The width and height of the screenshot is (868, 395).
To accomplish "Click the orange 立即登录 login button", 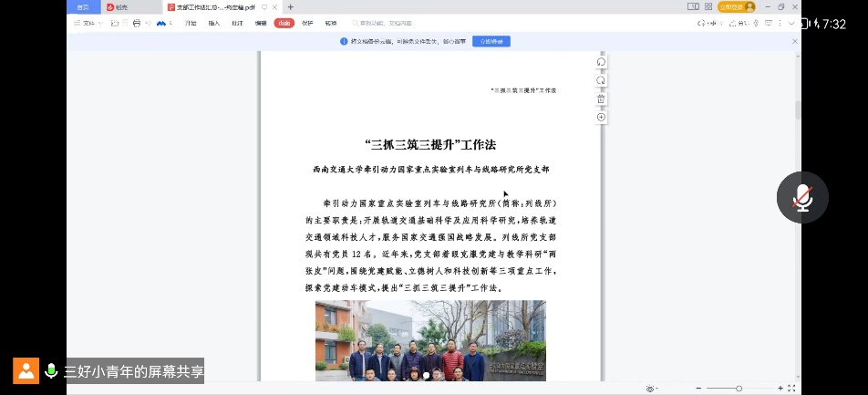I will pyautogui.click(x=737, y=6).
